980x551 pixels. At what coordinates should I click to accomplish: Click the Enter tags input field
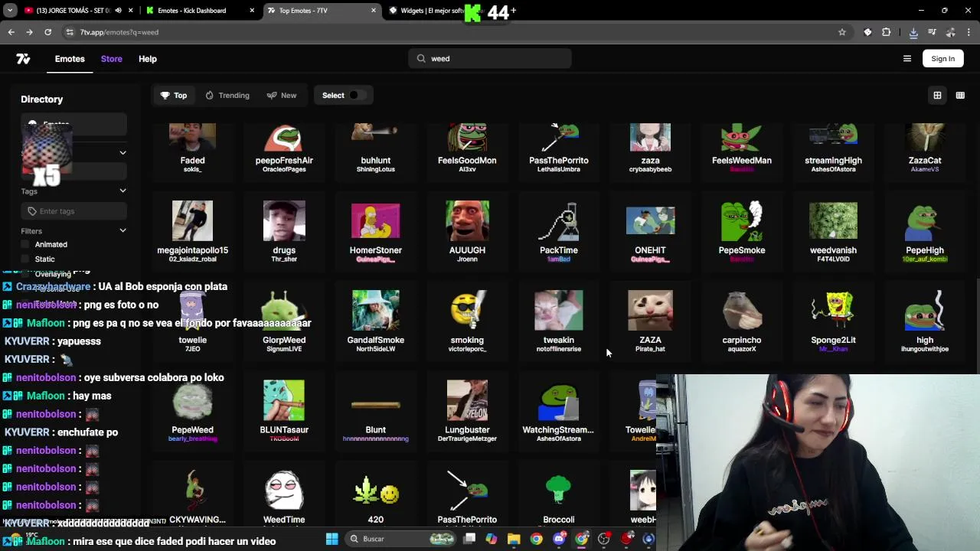tap(73, 211)
